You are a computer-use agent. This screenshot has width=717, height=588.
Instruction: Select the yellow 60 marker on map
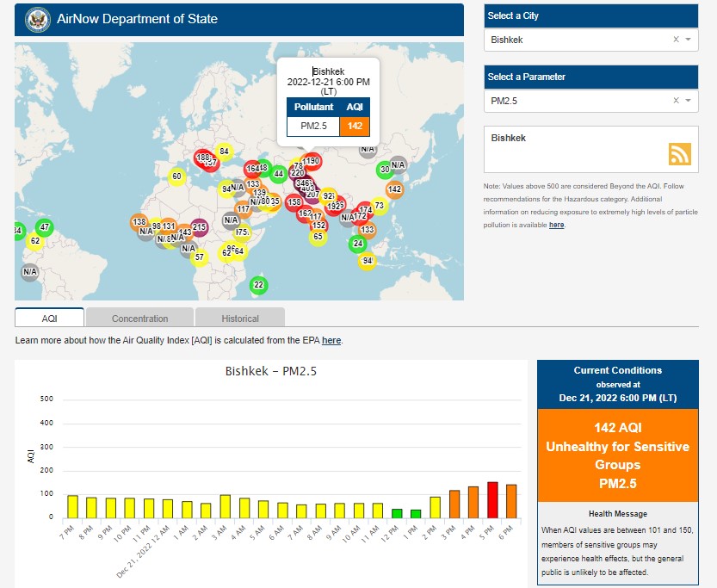click(x=176, y=176)
